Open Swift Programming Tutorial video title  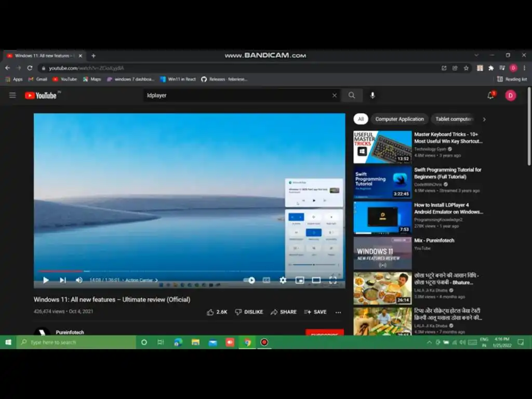click(x=448, y=173)
